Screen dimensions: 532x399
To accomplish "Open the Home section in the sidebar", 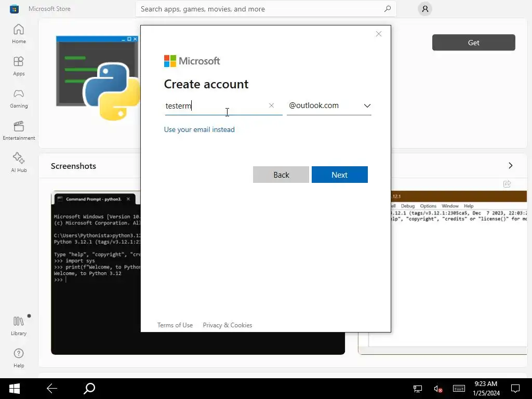I will [x=19, y=34].
